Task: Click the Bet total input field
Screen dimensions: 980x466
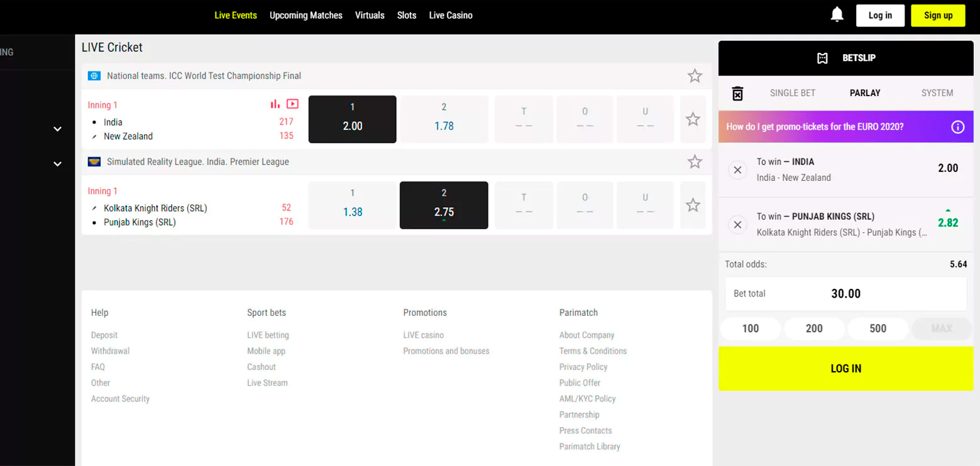Action: (845, 294)
